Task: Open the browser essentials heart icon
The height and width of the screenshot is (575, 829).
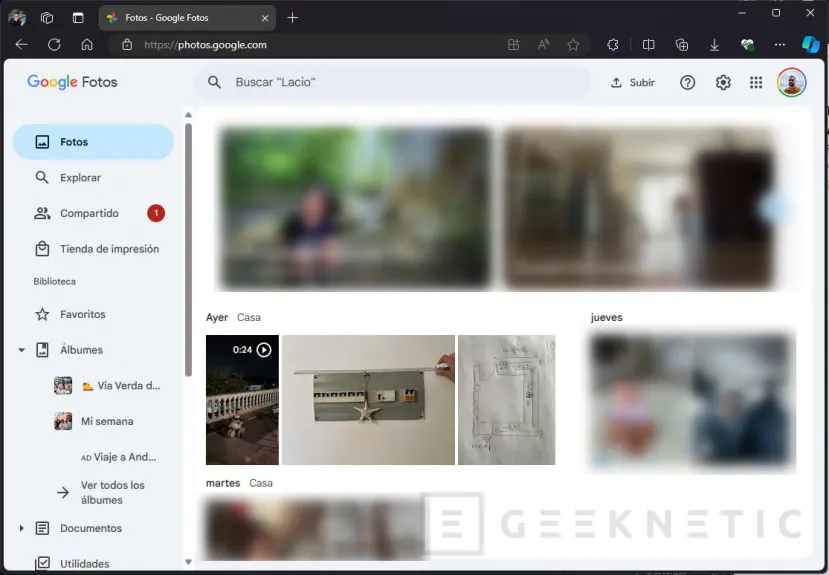Action: click(x=747, y=45)
